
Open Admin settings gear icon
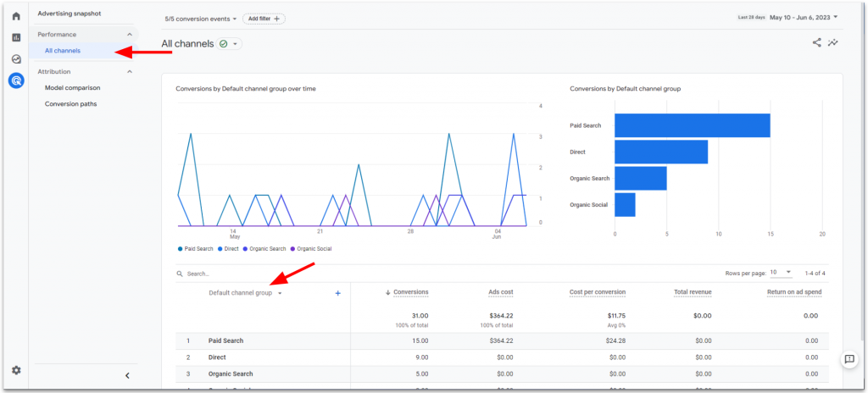pos(16,370)
